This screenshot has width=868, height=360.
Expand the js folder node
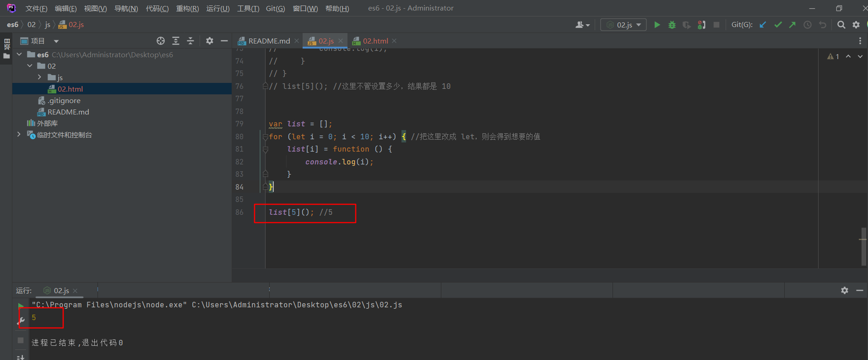[x=40, y=77]
